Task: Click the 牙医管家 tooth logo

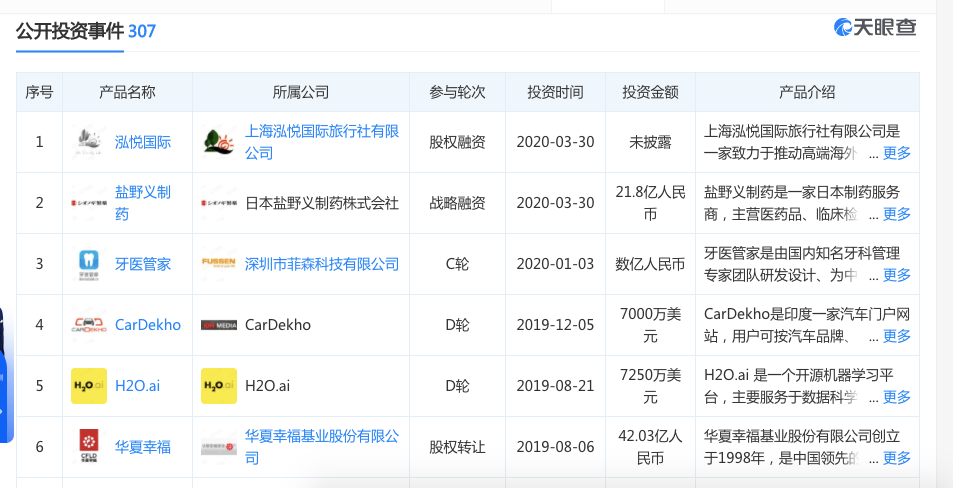Action: tap(89, 264)
